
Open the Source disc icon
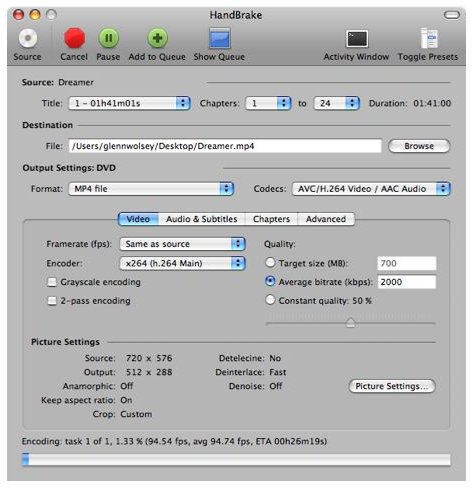tap(28, 38)
